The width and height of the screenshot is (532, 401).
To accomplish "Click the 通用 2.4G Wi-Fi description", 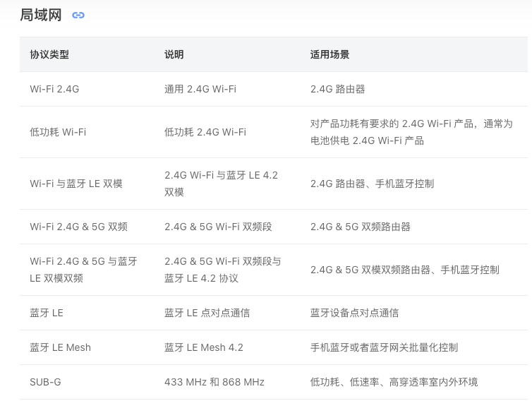I will coord(200,89).
